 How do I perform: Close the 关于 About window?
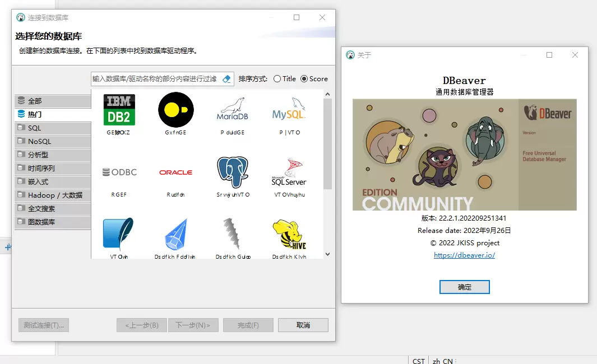click(575, 55)
